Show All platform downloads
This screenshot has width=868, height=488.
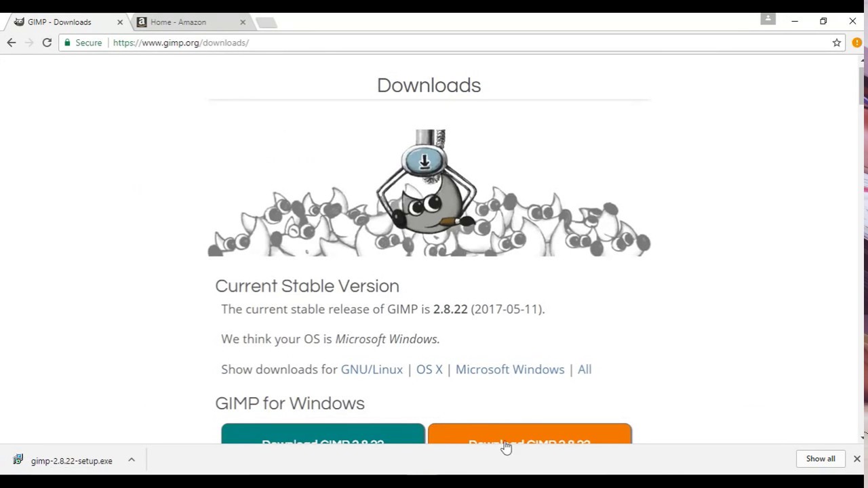[585, 369]
